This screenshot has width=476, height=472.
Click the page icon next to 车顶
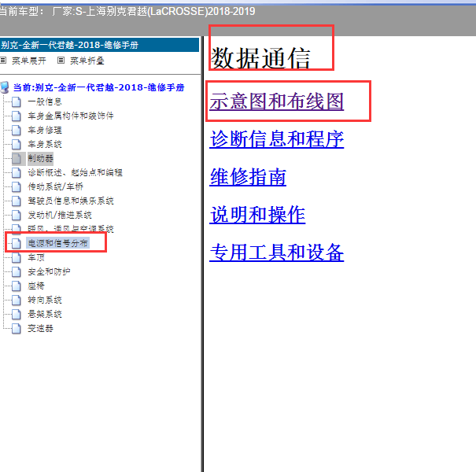(17, 258)
